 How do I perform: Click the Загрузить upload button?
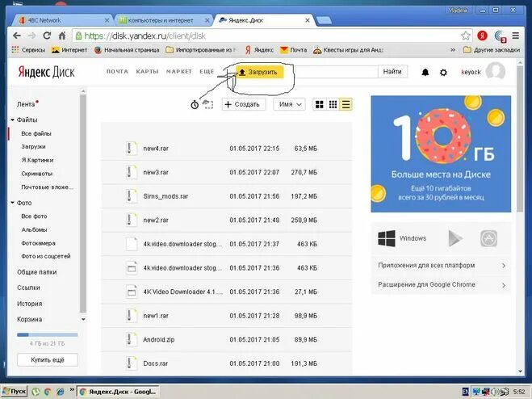click(260, 72)
